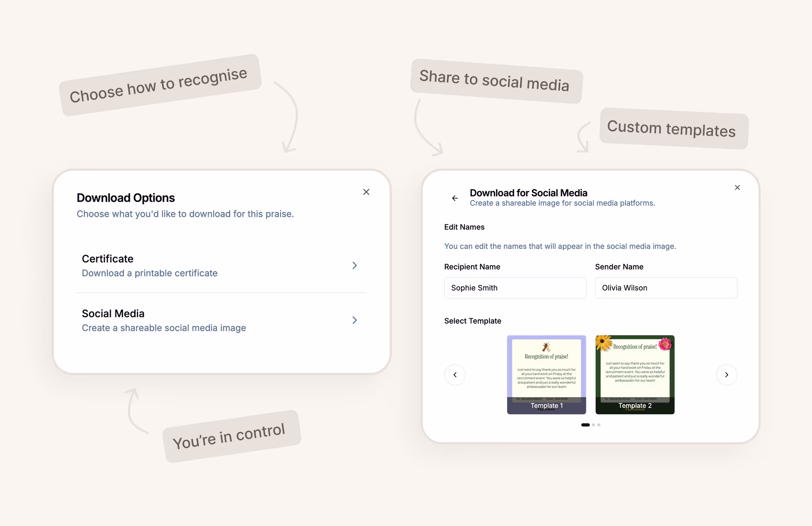
Task: Click 'Create a shareable image for social media platforms' subtitle
Action: coord(562,203)
